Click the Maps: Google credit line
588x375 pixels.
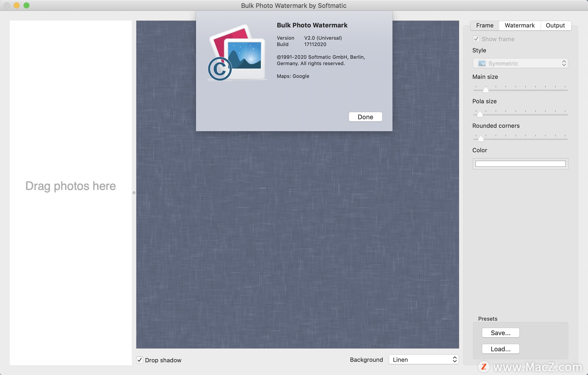pyautogui.click(x=293, y=76)
